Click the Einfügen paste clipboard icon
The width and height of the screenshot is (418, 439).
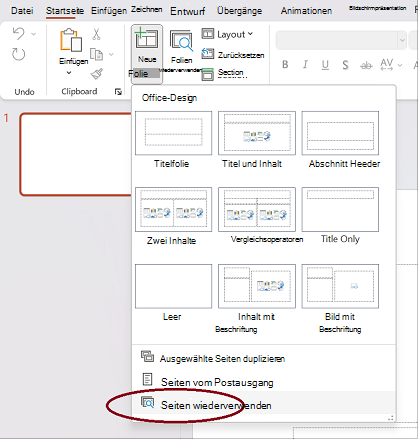[70, 40]
